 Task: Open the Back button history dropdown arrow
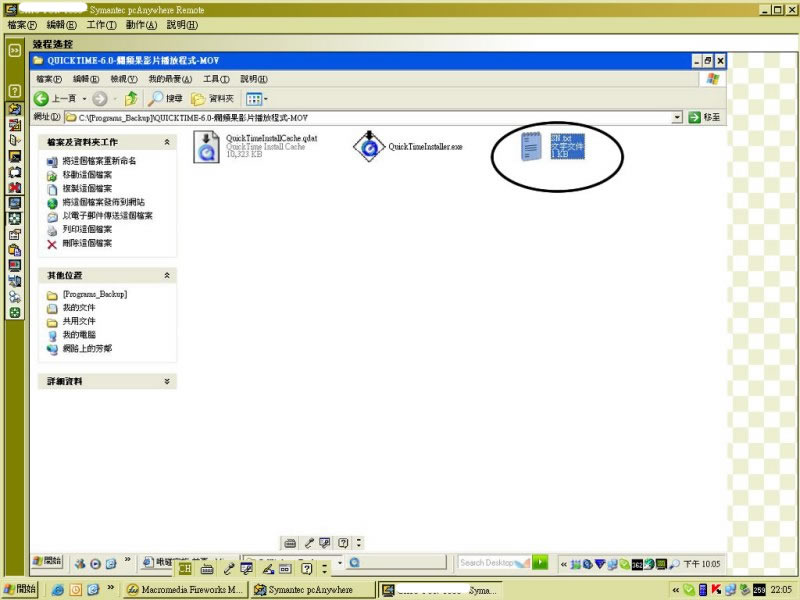point(84,99)
